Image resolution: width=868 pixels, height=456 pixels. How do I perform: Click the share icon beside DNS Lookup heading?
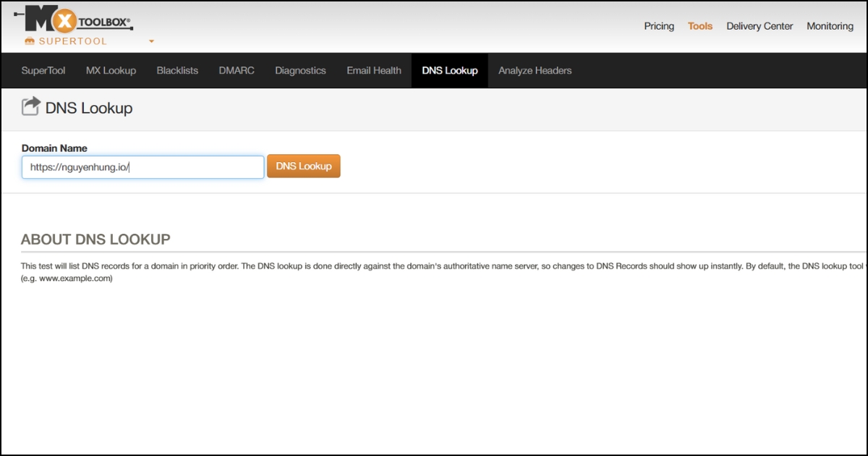coord(31,107)
